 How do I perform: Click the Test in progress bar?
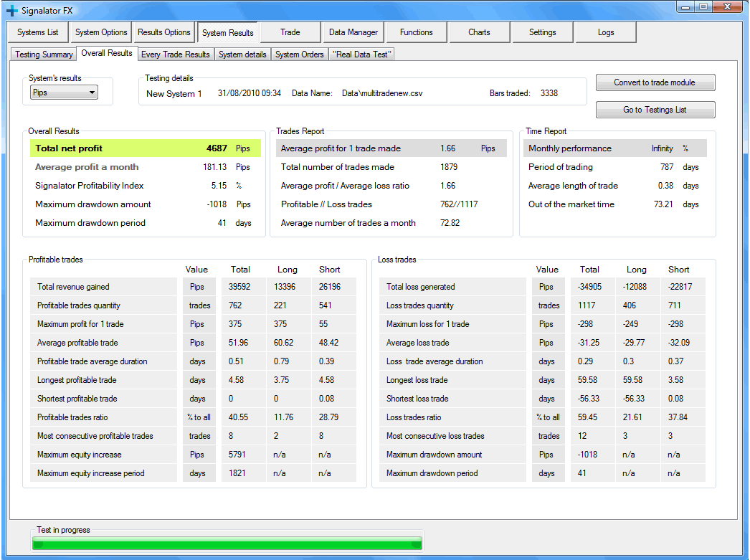coord(227,544)
